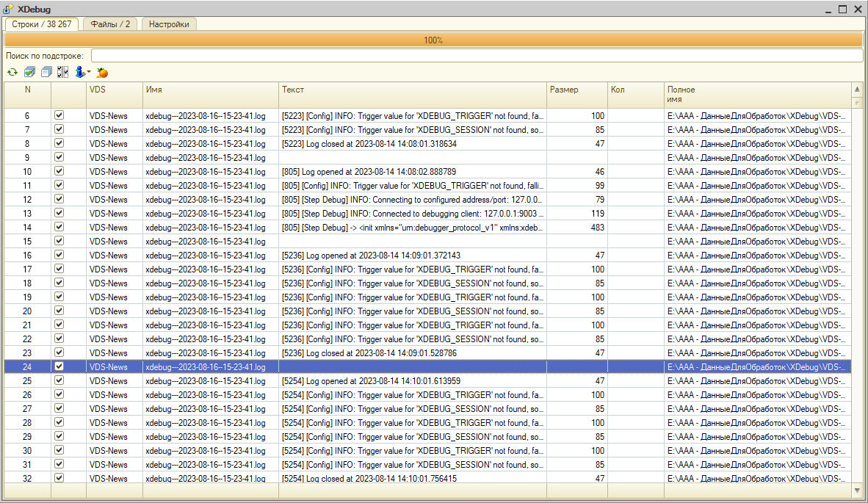The image size is (868, 503).
Task: Click the scroll up arrow of table
Action: click(856, 90)
